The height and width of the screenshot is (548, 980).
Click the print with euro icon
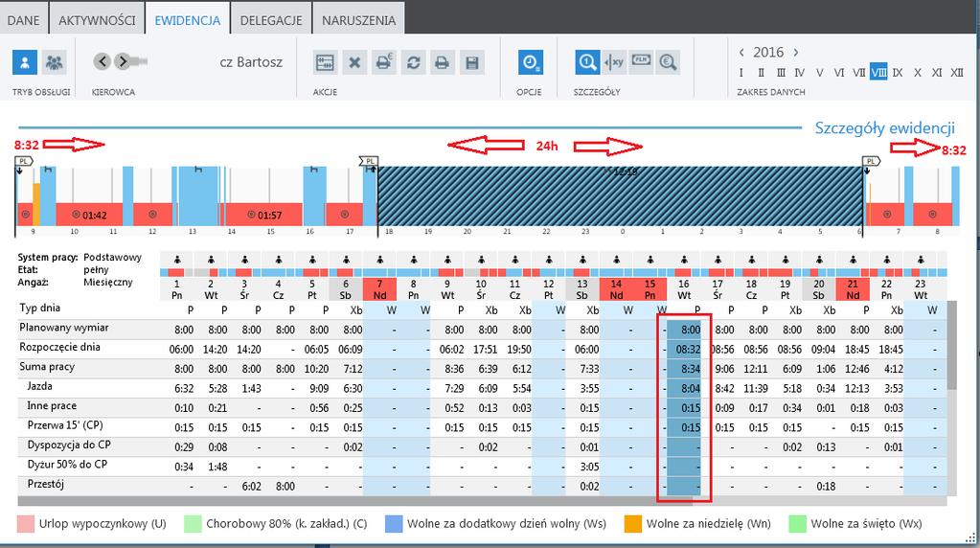click(384, 62)
